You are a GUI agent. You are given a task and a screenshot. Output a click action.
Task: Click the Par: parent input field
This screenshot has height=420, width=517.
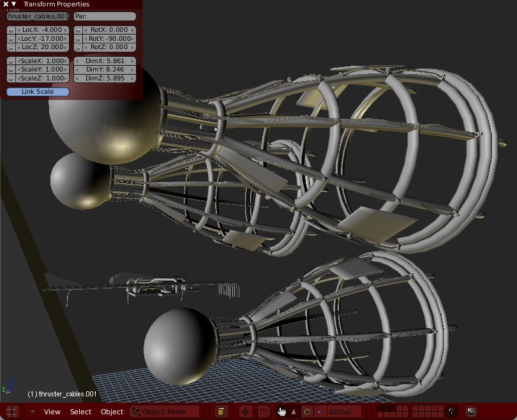pos(105,16)
